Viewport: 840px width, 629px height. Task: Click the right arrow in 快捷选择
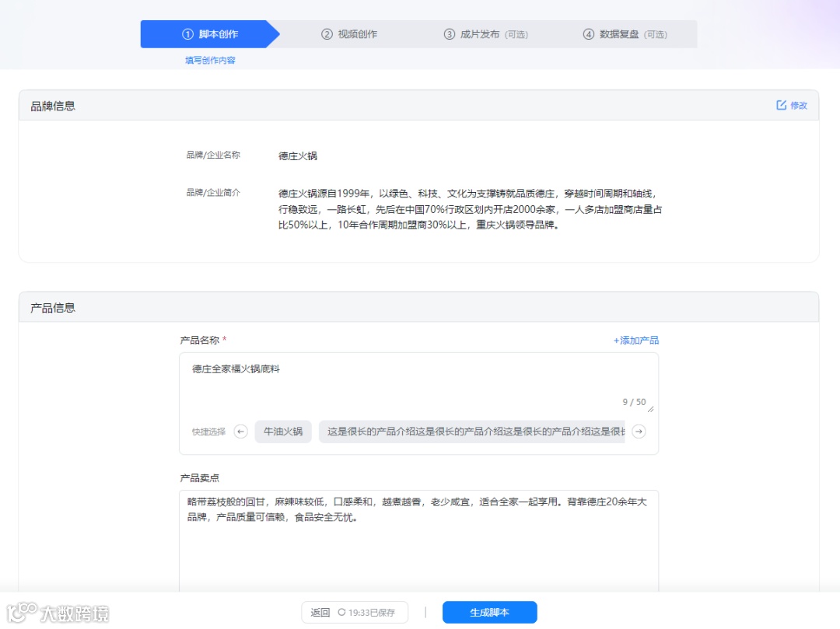tap(639, 432)
